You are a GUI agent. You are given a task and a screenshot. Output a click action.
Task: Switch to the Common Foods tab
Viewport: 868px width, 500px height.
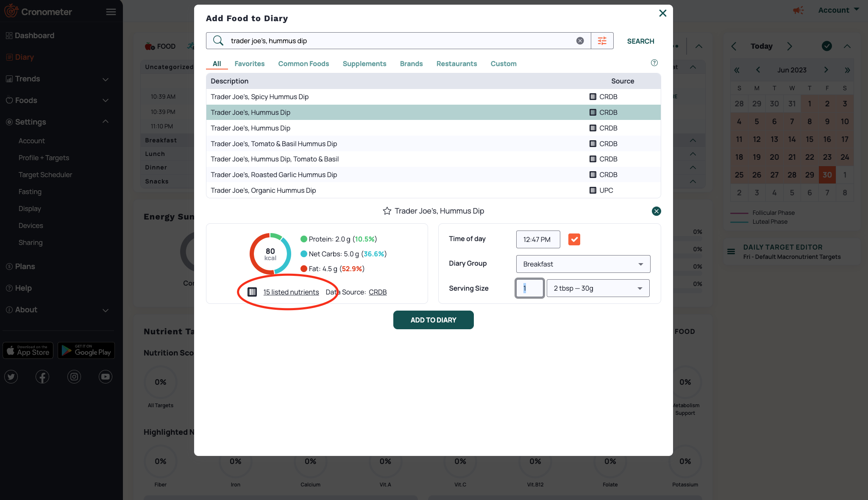point(303,64)
